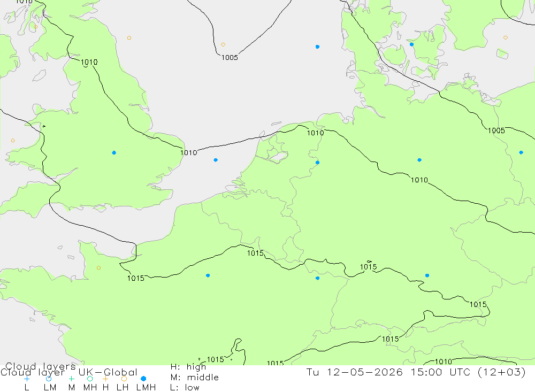The height and width of the screenshot is (392, 535).
Task: Click the 1015 isobar label over Normandy
Action: tap(136, 279)
